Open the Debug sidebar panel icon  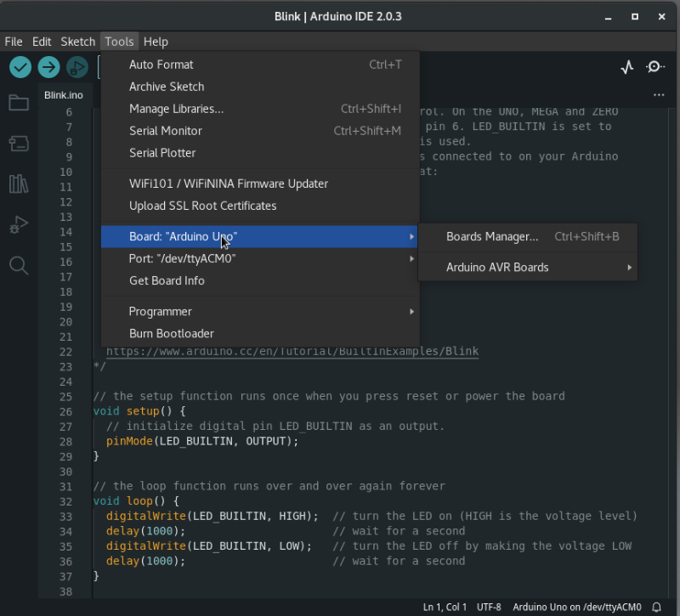click(19, 224)
